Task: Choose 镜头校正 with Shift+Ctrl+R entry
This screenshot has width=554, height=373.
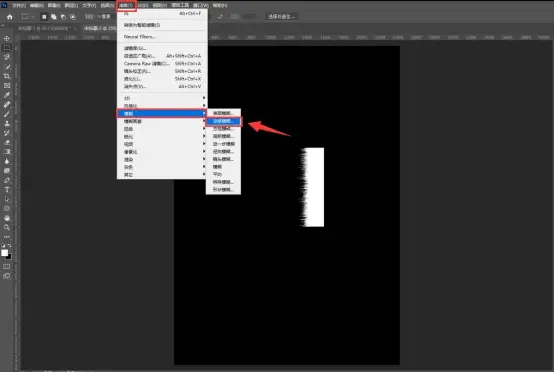Action: [x=162, y=71]
